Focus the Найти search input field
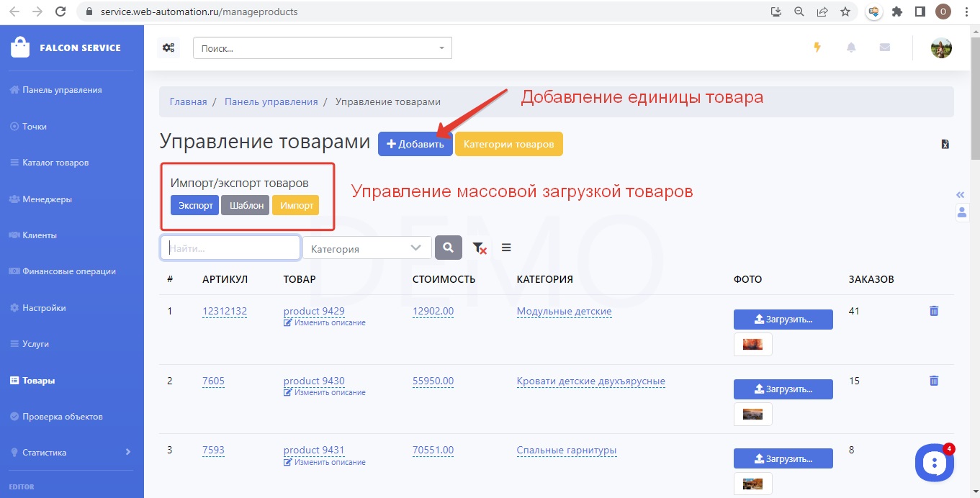The width and height of the screenshot is (980, 498). pos(230,248)
